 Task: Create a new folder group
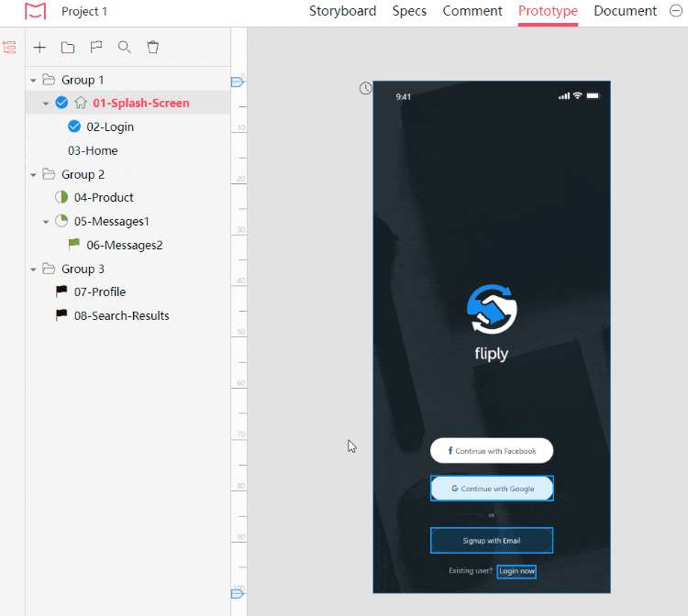[68, 48]
